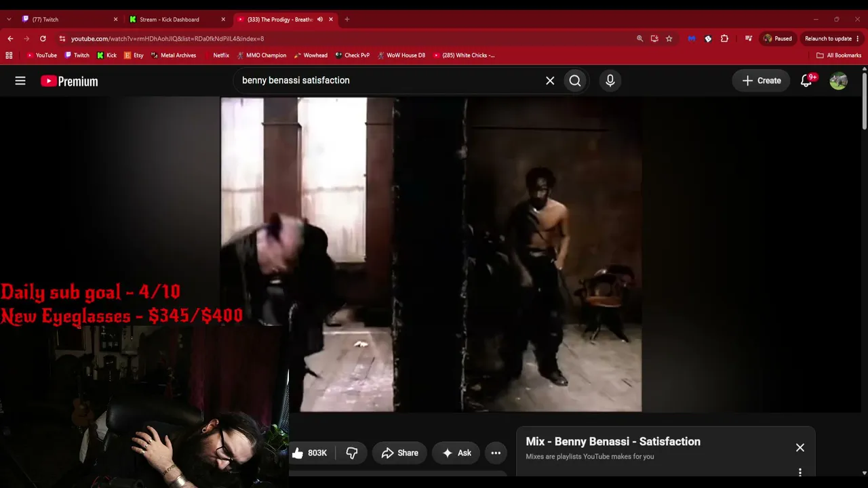This screenshot has width=868, height=488.
Task: Go forward in browser history
Action: (x=26, y=39)
